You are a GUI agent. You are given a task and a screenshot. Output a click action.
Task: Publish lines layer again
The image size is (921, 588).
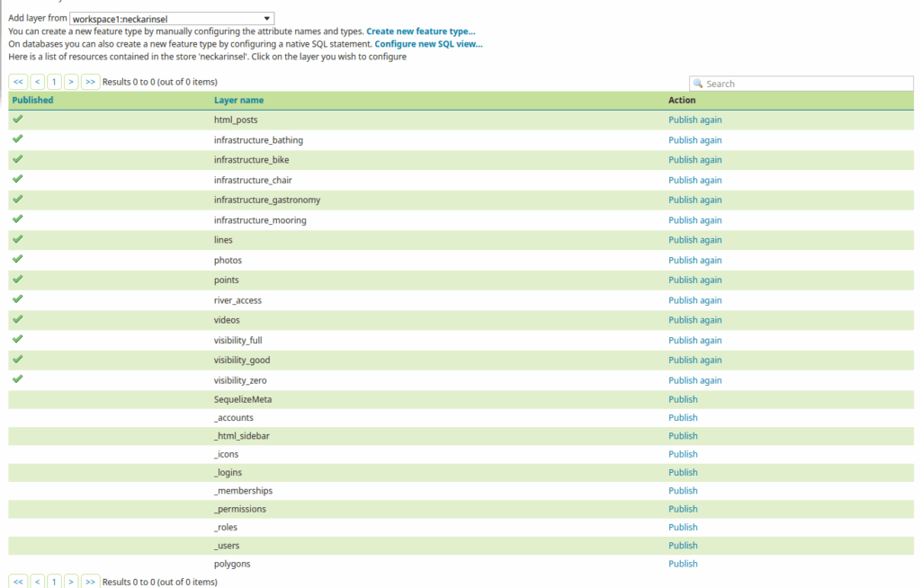tap(695, 240)
